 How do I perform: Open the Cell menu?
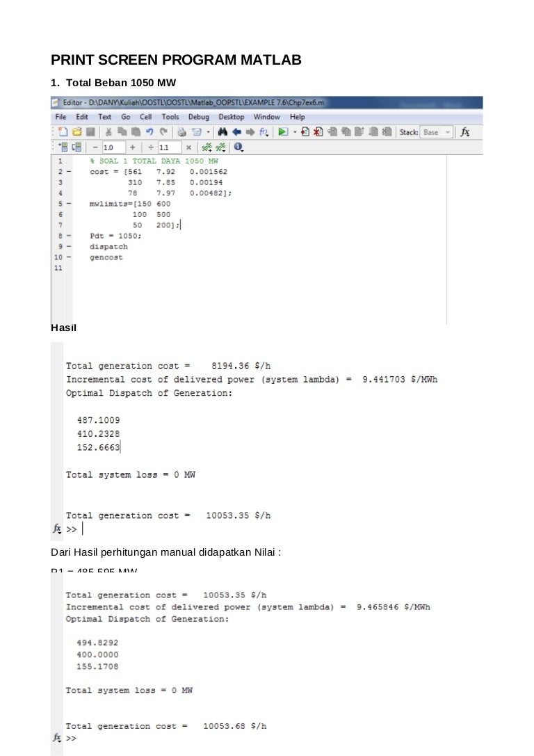point(146,117)
